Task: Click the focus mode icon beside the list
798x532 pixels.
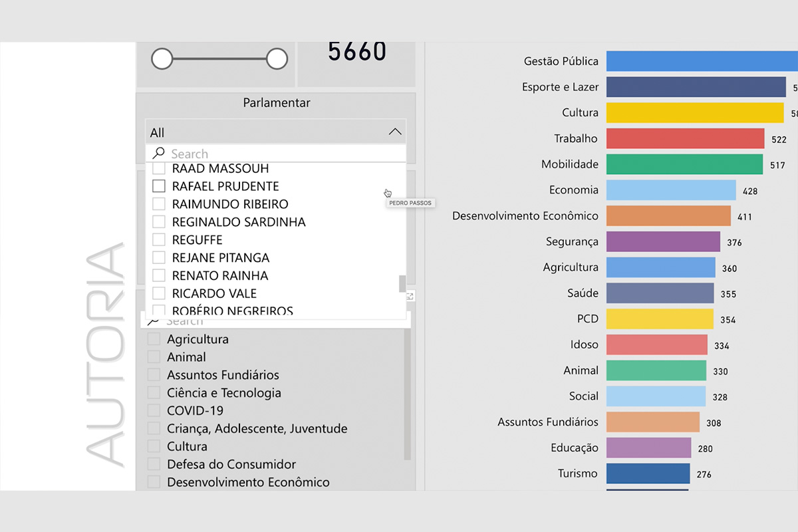Action: (x=410, y=297)
